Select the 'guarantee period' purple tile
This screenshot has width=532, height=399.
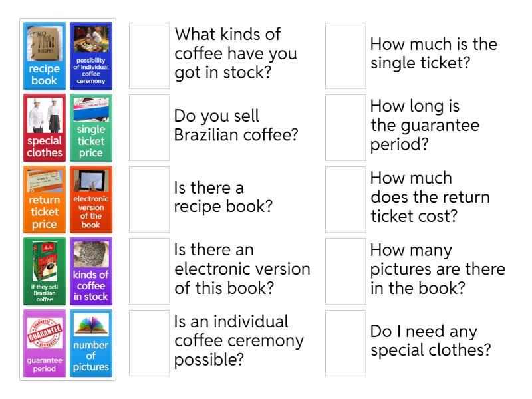(x=45, y=343)
